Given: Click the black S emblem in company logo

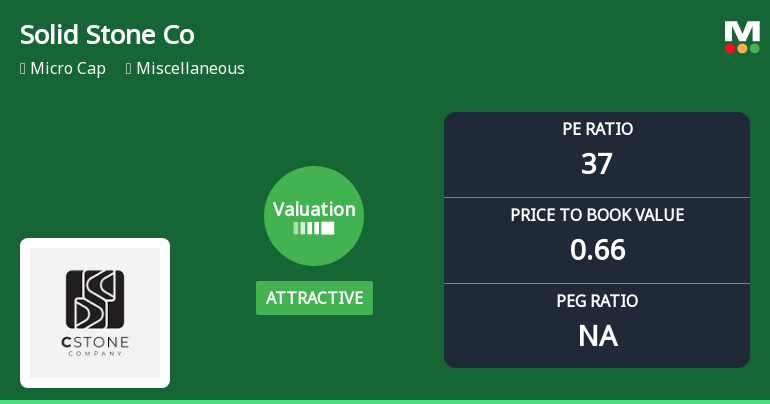Looking at the screenshot, I should pyautogui.click(x=95, y=299).
